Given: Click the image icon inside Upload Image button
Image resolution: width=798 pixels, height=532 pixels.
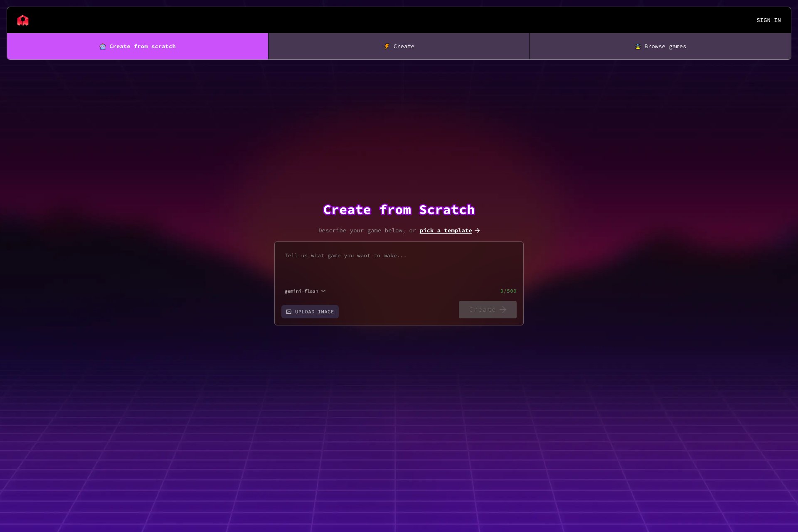Looking at the screenshot, I should click(289, 312).
